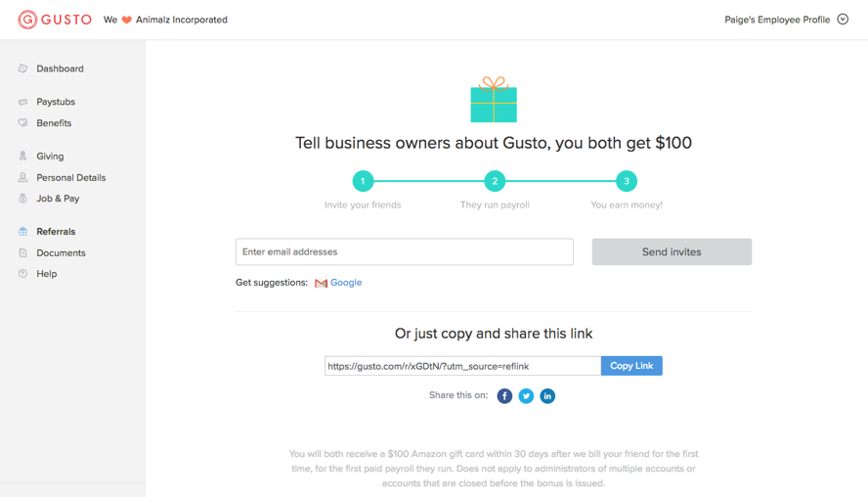
Task: Share referral link on Twitter
Action: [526, 396]
